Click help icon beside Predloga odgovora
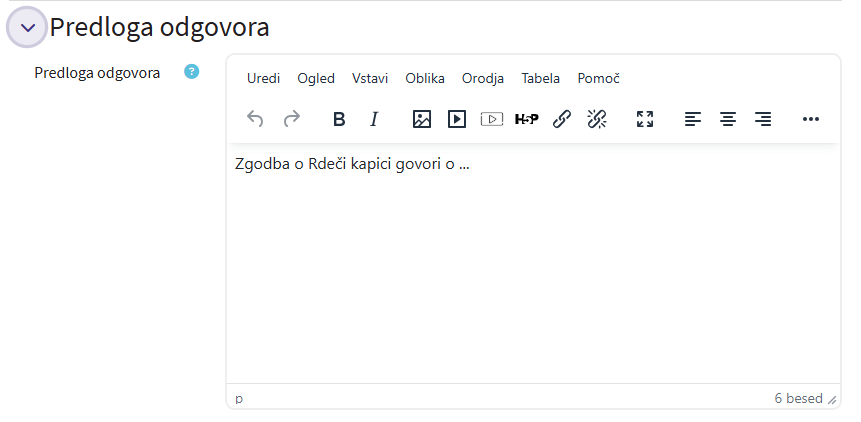 192,72
